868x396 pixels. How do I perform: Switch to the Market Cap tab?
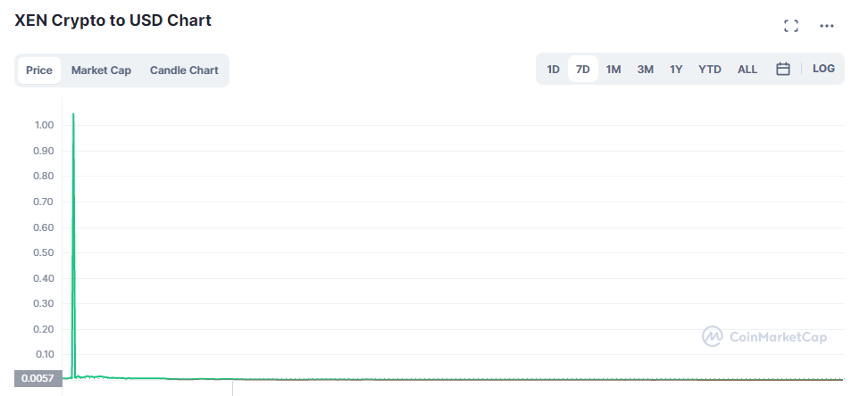click(x=101, y=70)
